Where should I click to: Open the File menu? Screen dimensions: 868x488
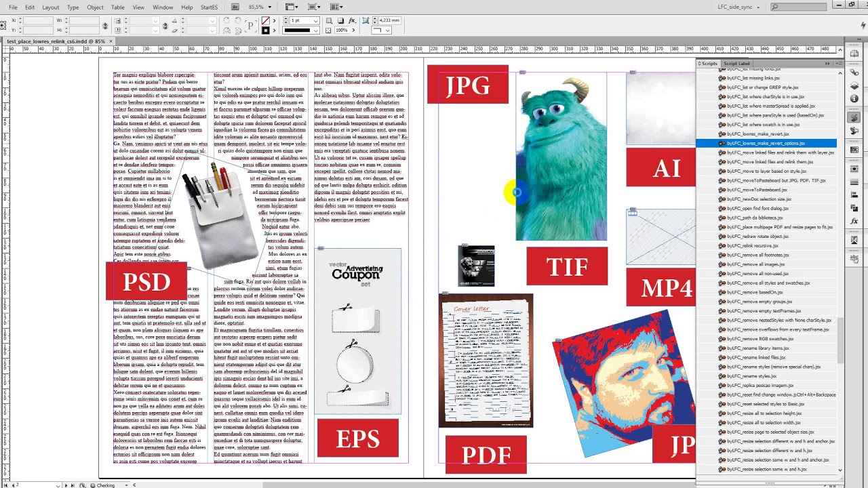[x=13, y=7]
